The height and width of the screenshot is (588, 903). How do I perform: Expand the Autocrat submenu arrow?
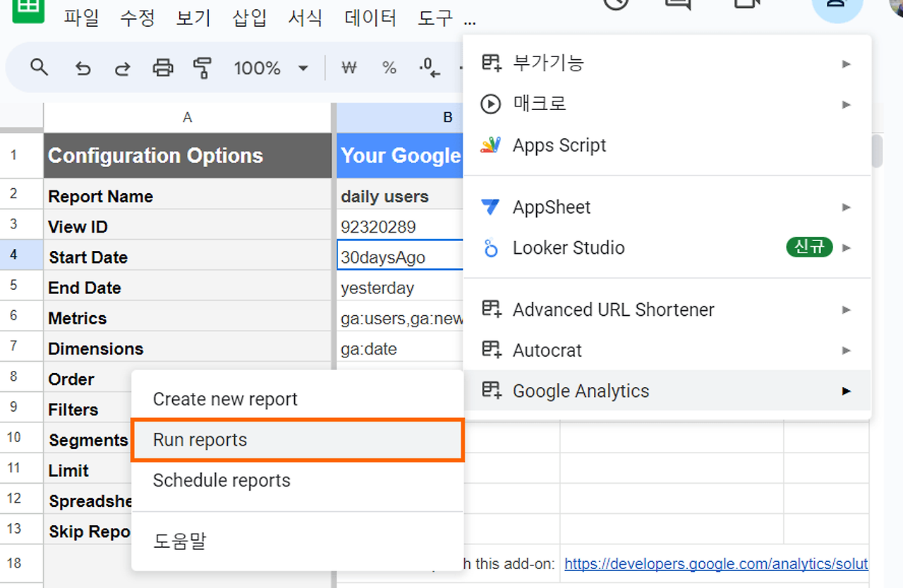pyautogui.click(x=847, y=350)
